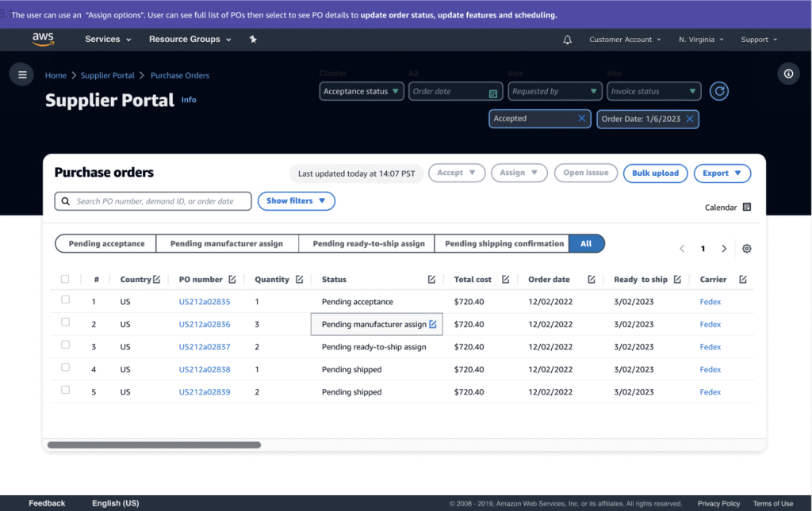Click the notification bell icon
This screenshot has width=812, height=511.
[x=567, y=40]
